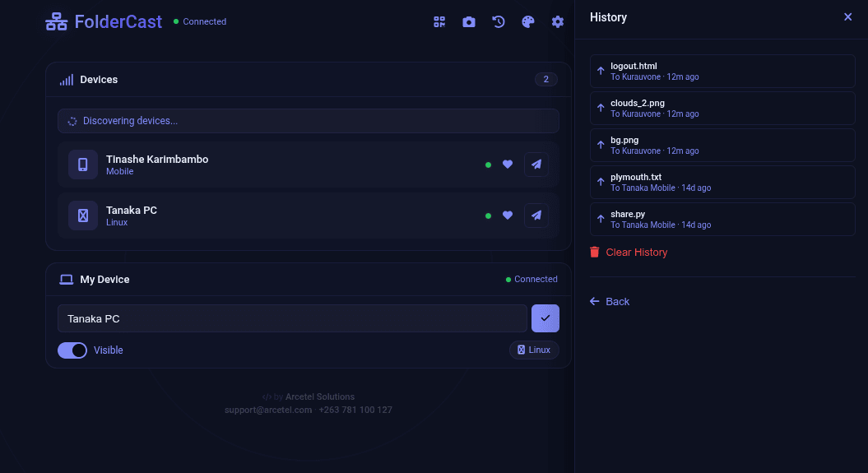The image size is (868, 473).
Task: Click the FolderCast network logo icon
Action: click(57, 21)
